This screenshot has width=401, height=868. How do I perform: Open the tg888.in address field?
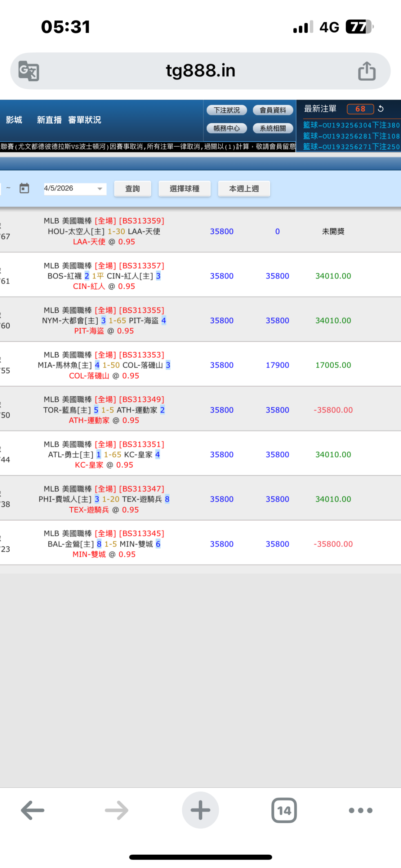point(200,71)
